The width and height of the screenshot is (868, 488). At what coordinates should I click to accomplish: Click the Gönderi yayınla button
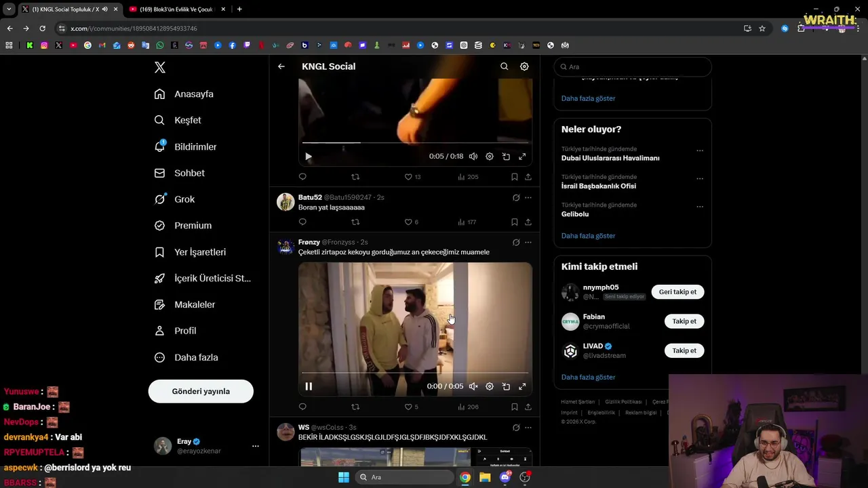pos(201,391)
